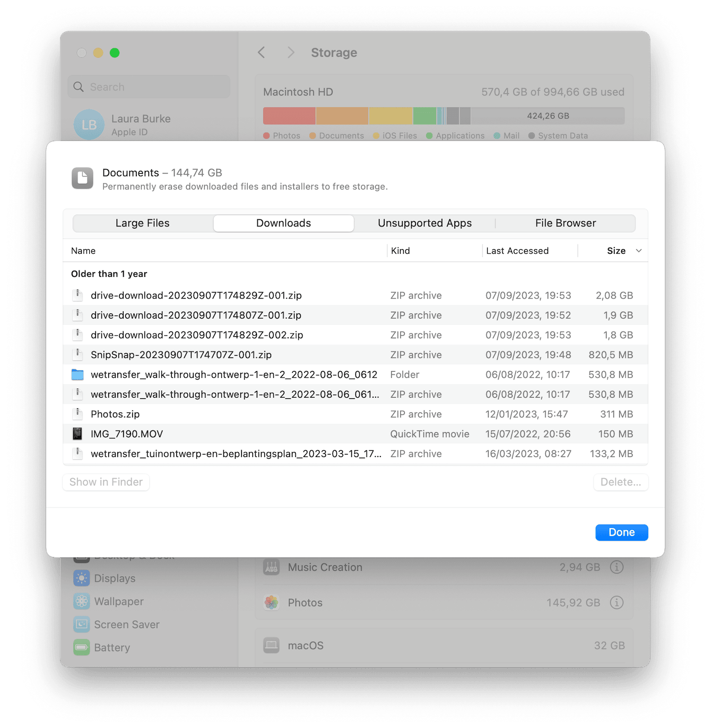Open the wetransfer_walk-through-ontwerp folder icon

pyautogui.click(x=77, y=374)
